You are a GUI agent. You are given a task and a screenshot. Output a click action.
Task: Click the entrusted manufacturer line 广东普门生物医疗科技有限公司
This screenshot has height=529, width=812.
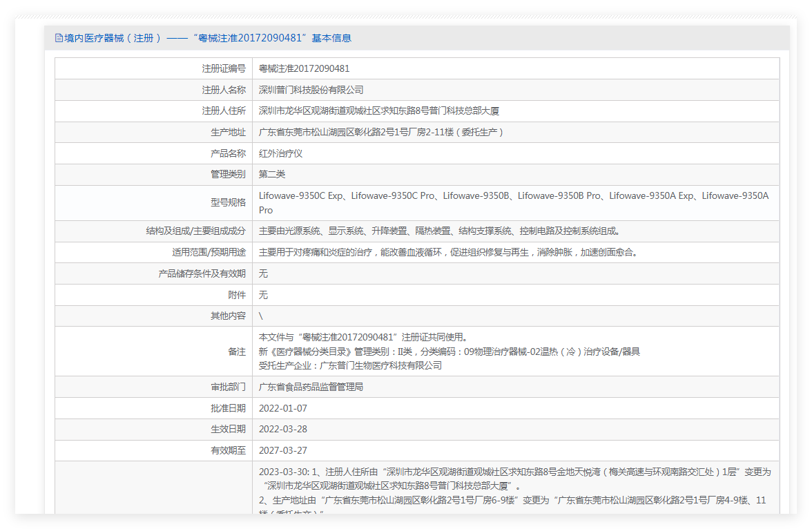click(350, 365)
